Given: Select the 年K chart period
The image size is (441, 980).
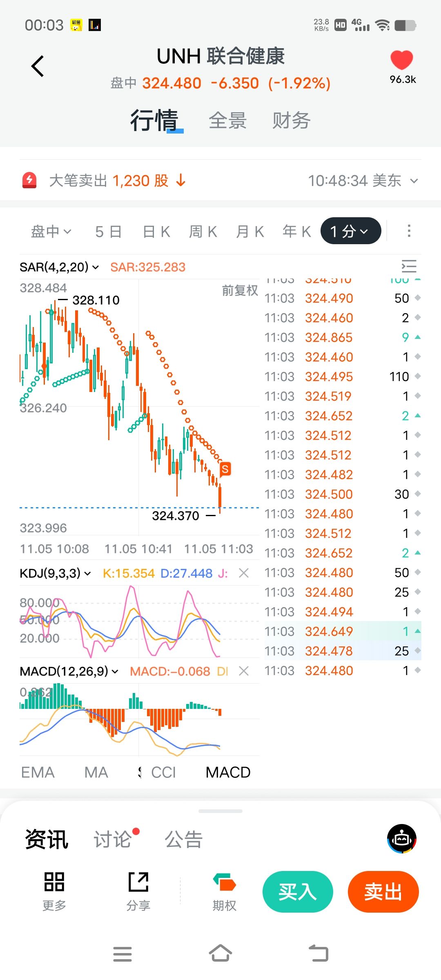Looking at the screenshot, I should (297, 232).
